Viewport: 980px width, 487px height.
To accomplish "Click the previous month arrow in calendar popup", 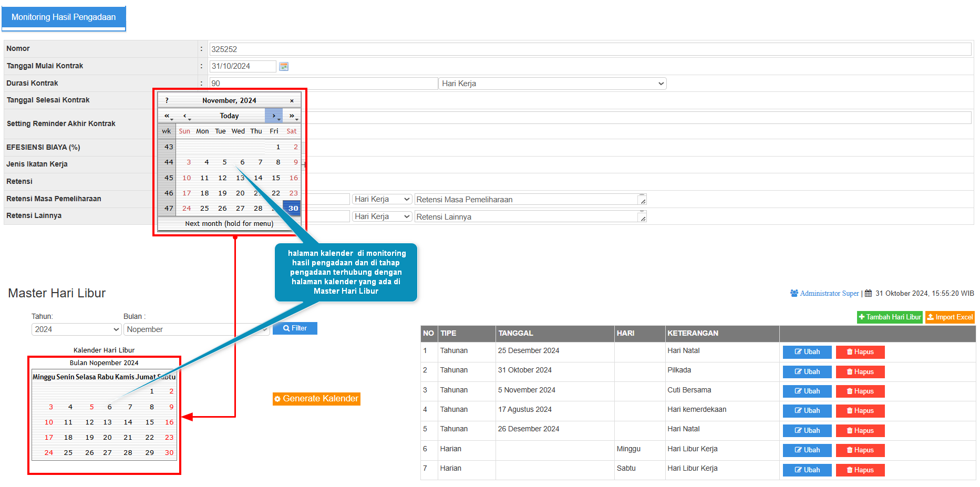I will pyautogui.click(x=185, y=116).
